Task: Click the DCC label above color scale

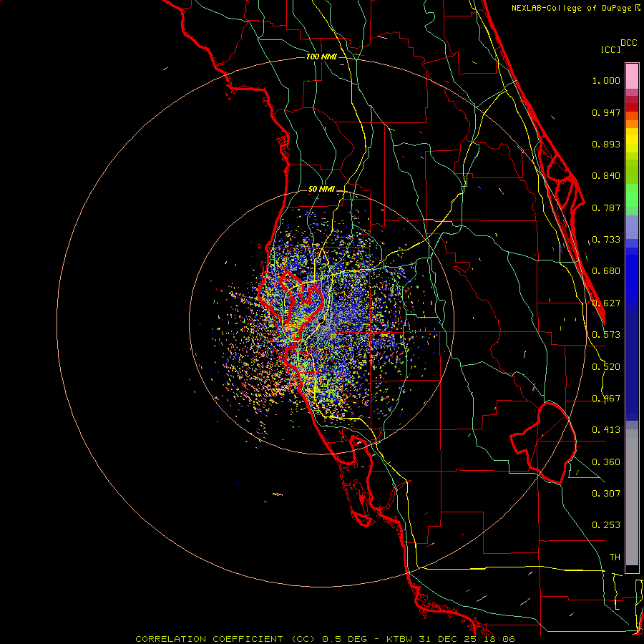Action: tap(628, 43)
